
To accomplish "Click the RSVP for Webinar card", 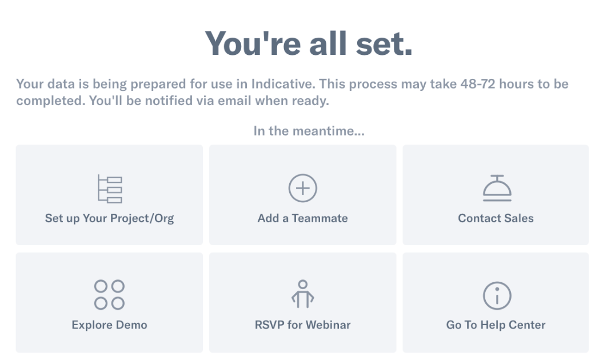I will pos(303,303).
